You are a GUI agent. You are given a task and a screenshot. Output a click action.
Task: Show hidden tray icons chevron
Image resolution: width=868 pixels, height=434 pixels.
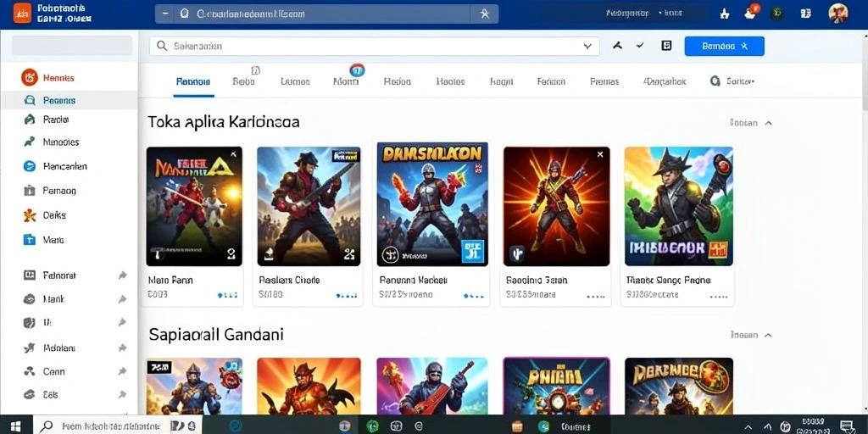[x=748, y=427]
